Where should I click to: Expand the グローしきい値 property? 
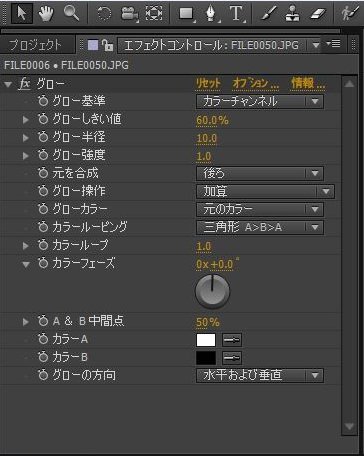coord(26,119)
